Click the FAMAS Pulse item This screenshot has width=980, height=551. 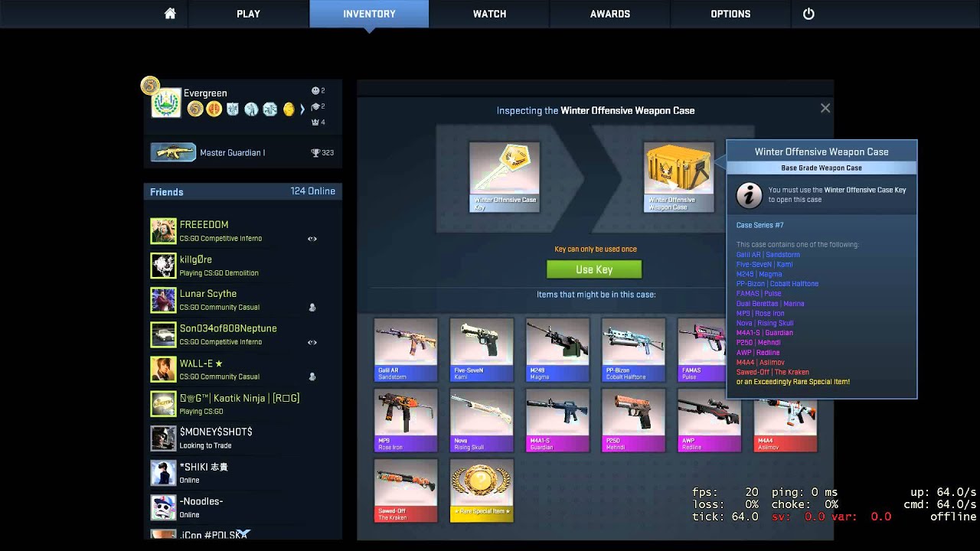(x=701, y=350)
